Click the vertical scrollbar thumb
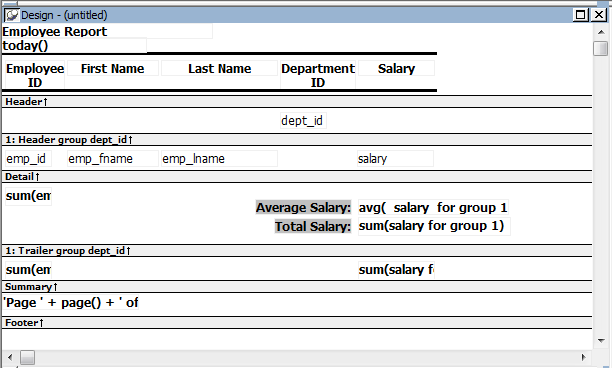612x368 pixels. click(x=601, y=48)
